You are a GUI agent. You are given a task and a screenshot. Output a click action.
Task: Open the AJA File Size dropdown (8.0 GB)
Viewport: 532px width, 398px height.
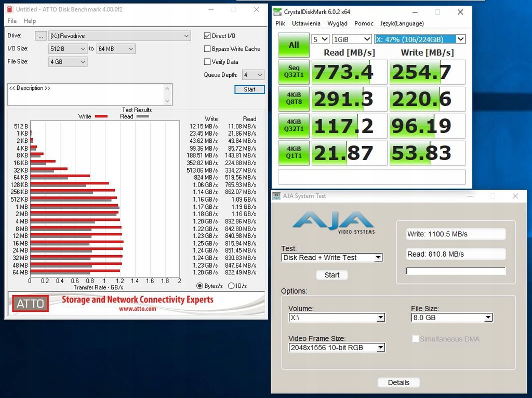[x=451, y=317]
